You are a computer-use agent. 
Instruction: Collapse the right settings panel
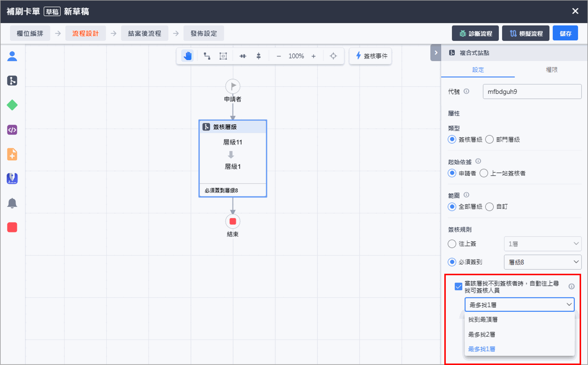[x=436, y=53]
